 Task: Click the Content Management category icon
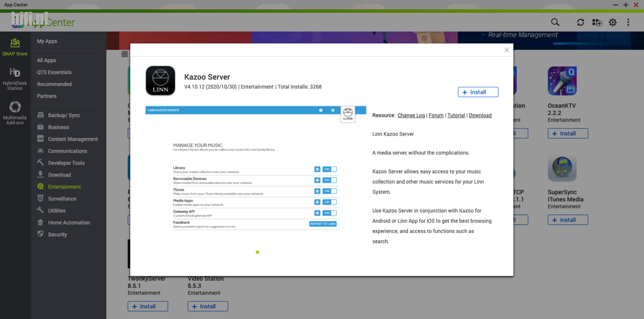[x=41, y=139]
